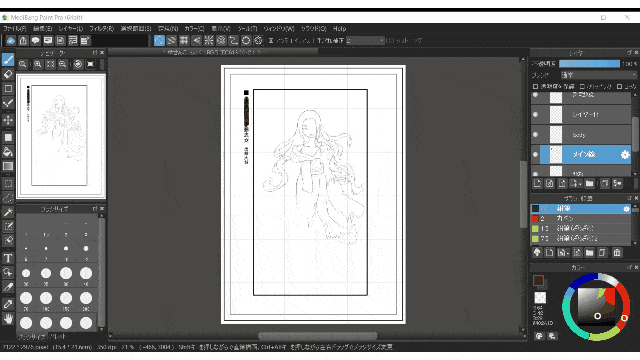Viewport: 640px width, 360px height.
Task: Open the ウィンドウ(W) menu
Action: [x=279, y=29]
